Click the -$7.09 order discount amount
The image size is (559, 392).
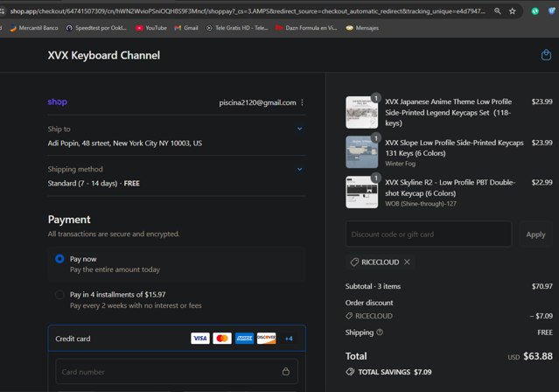click(542, 316)
